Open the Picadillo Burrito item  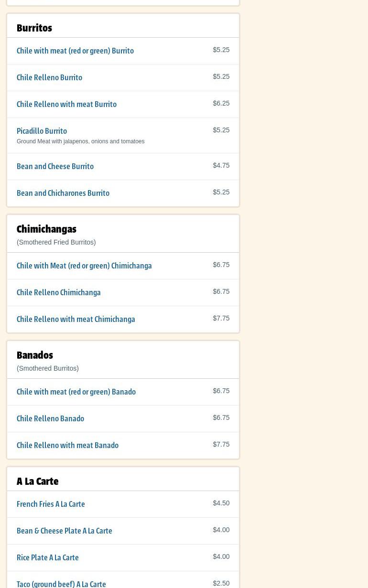pyautogui.click(x=42, y=131)
